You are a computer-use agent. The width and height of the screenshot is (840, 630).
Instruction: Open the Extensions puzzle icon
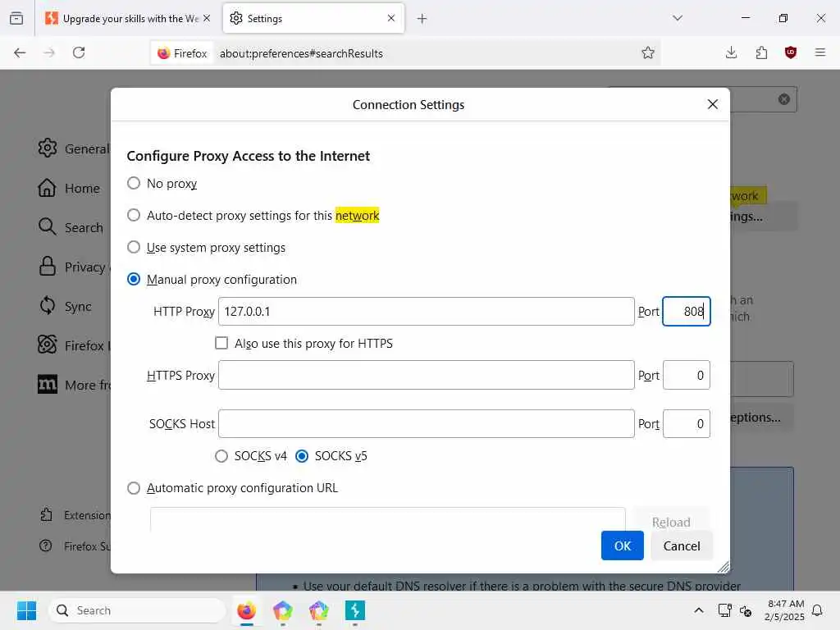coord(761,52)
